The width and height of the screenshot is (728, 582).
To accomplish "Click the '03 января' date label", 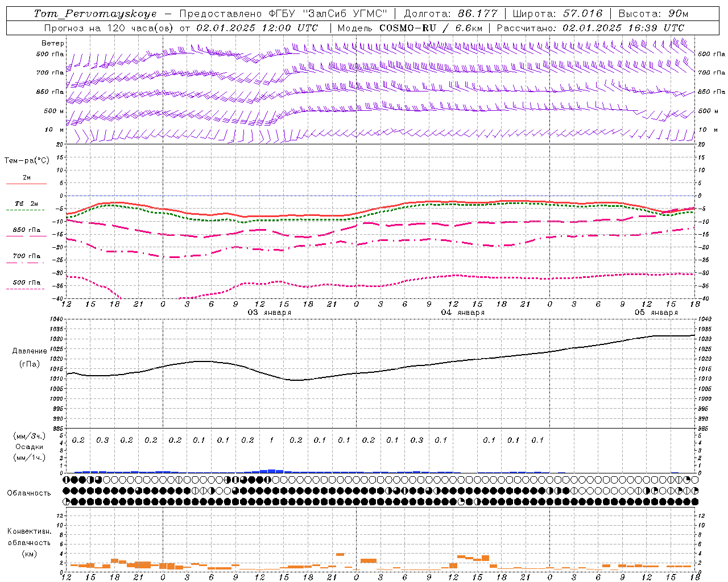I will pos(269,313).
